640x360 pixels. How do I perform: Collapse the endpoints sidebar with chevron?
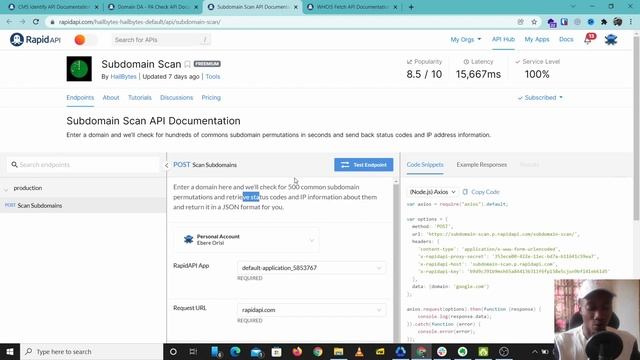[x=166, y=165]
